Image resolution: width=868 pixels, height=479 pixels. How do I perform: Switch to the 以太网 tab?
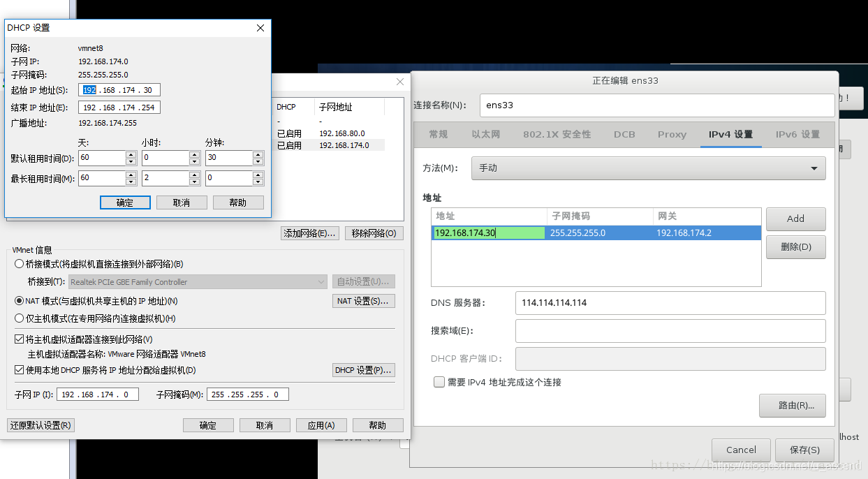[485, 134]
